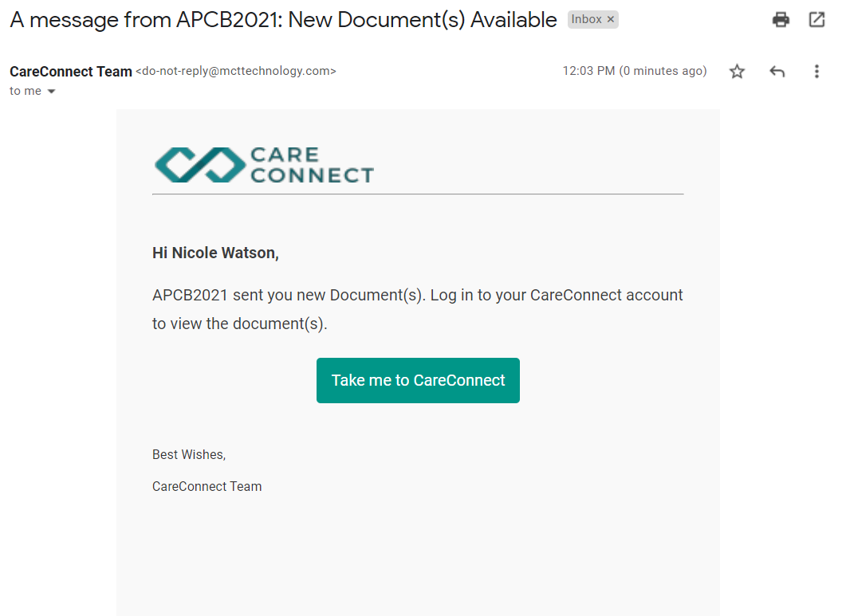Open the three-dot more options menu
The height and width of the screenshot is (616, 842).
[x=816, y=72]
